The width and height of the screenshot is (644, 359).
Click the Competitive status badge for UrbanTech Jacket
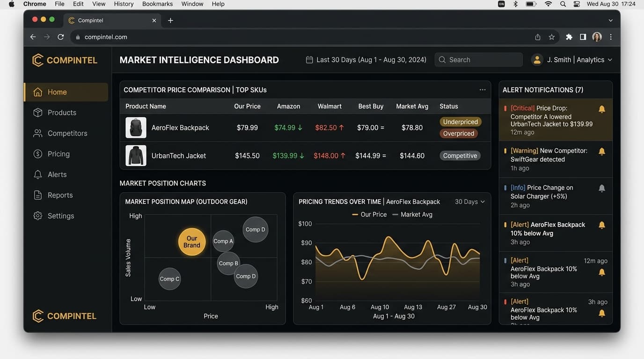point(460,156)
